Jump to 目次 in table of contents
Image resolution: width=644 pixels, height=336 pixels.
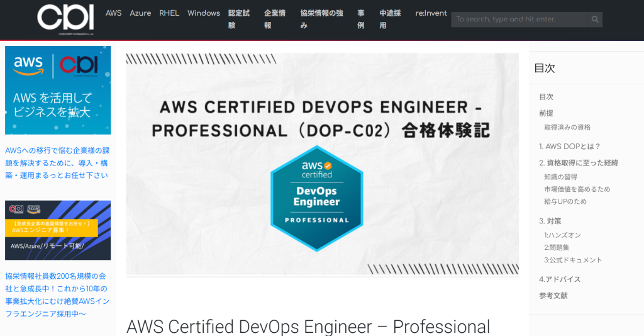pos(547,97)
